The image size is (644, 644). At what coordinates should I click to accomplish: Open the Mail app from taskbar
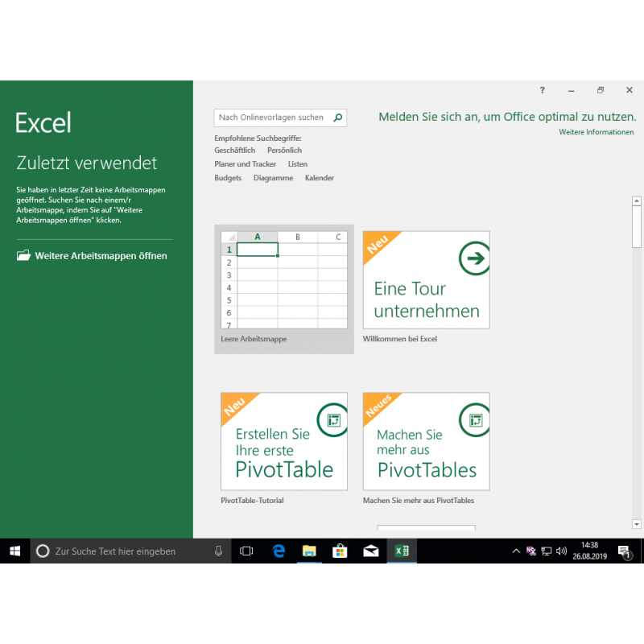click(x=371, y=551)
